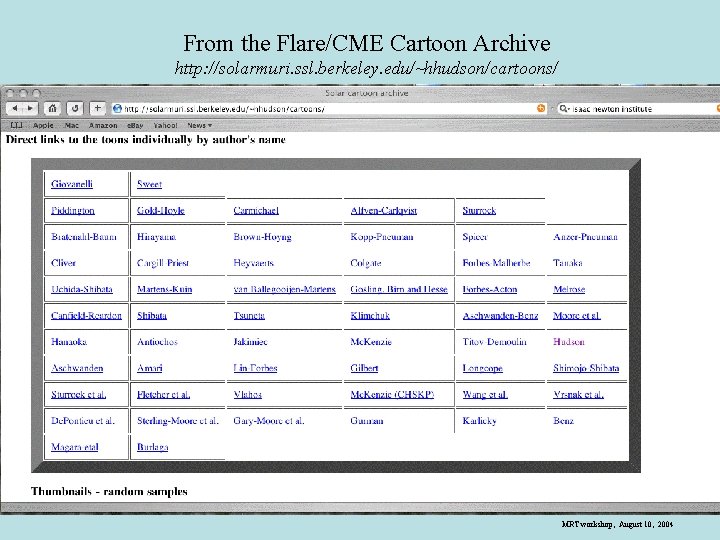Open the Anzer-Pneuman link

(x=585, y=237)
